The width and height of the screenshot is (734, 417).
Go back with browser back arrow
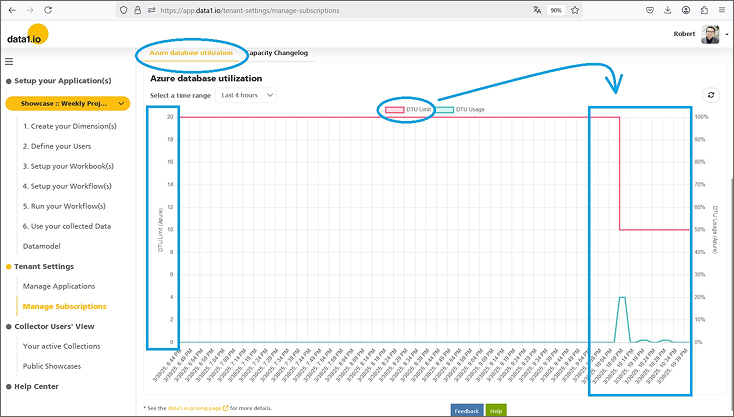(x=13, y=10)
